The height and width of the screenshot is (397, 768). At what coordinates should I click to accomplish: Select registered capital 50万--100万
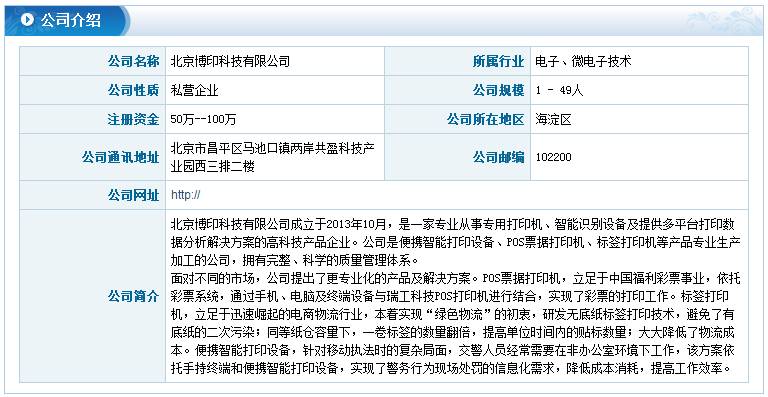[203, 119]
